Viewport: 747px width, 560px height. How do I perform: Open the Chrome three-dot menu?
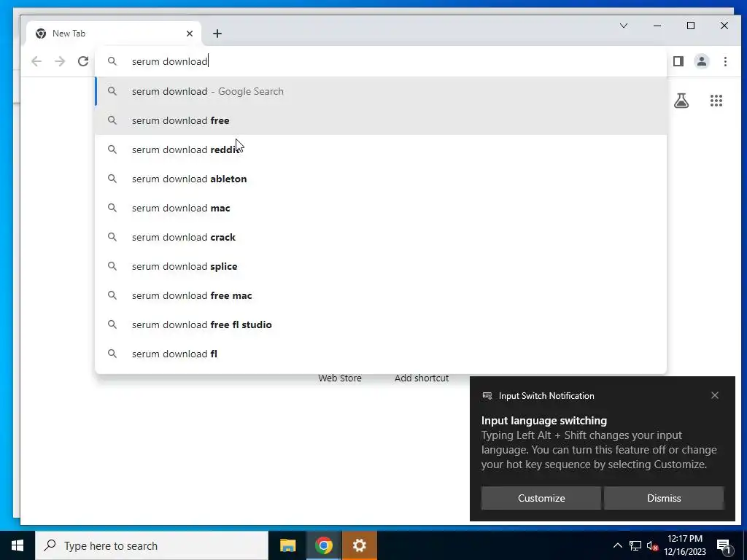(725, 61)
